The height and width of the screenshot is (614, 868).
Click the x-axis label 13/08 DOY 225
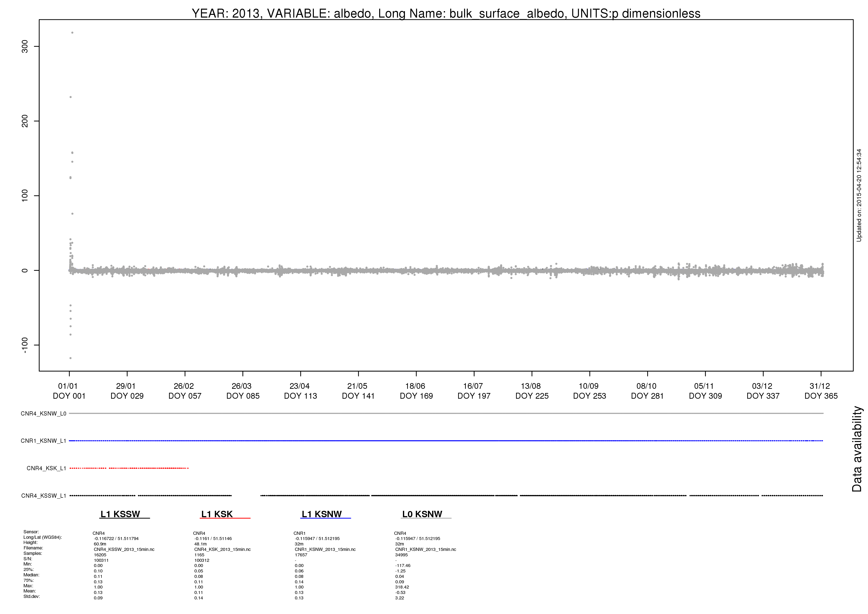532,391
